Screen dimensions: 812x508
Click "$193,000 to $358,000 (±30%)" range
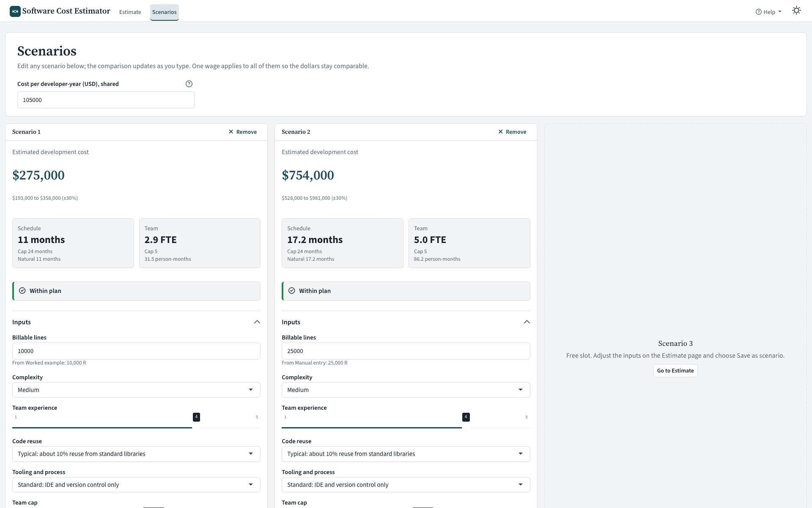click(45, 198)
